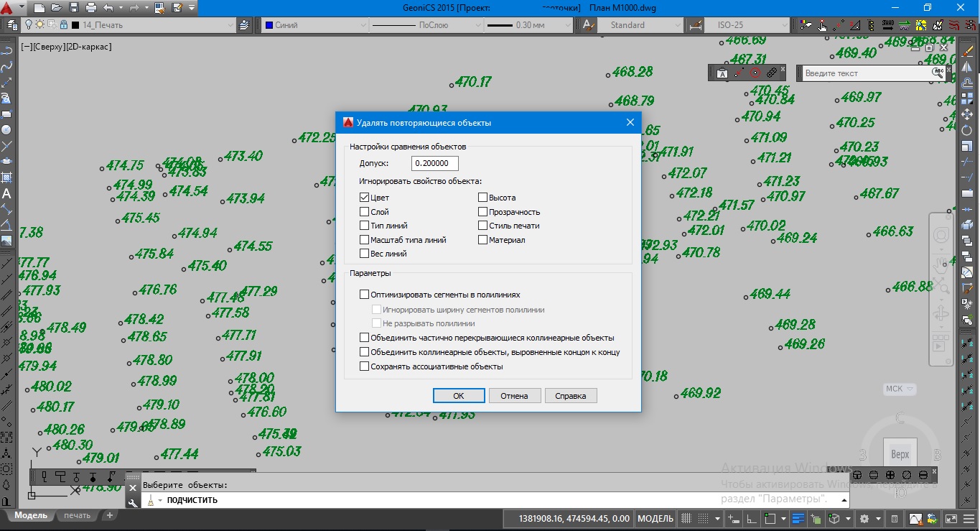The width and height of the screenshot is (980, 531).
Task: Open the lineweight dropdown showing 0.30 мм
Action: pos(528,24)
